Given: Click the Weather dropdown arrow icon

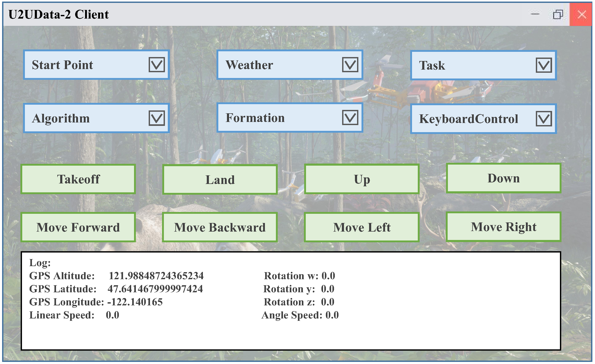Looking at the screenshot, I should 350,65.
